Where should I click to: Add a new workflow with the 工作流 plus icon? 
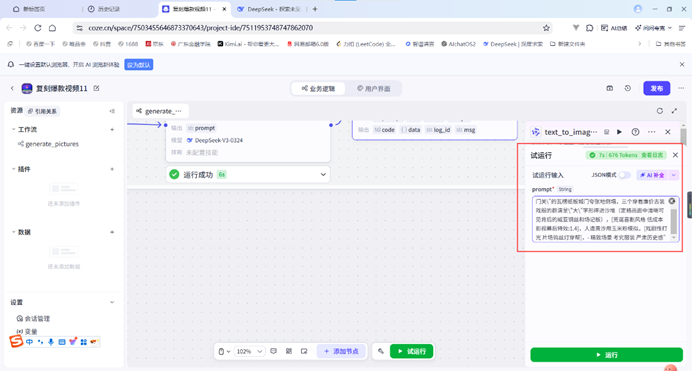pyautogui.click(x=112, y=129)
